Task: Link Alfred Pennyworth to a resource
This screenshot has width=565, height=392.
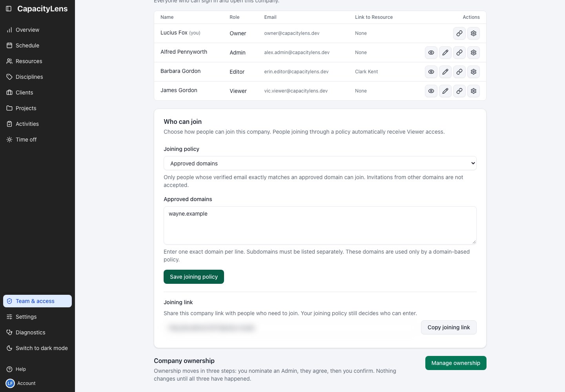Action: coord(459,53)
